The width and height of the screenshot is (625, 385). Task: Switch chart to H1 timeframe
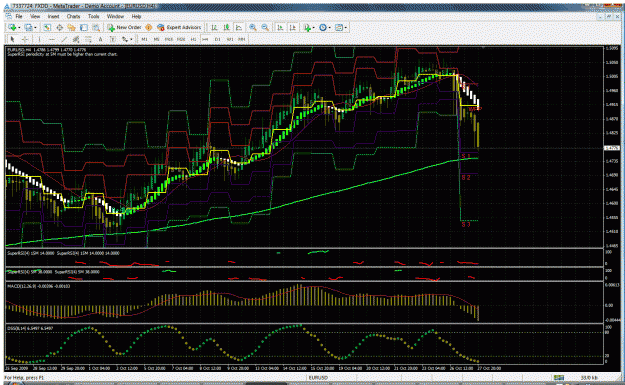click(x=193, y=39)
